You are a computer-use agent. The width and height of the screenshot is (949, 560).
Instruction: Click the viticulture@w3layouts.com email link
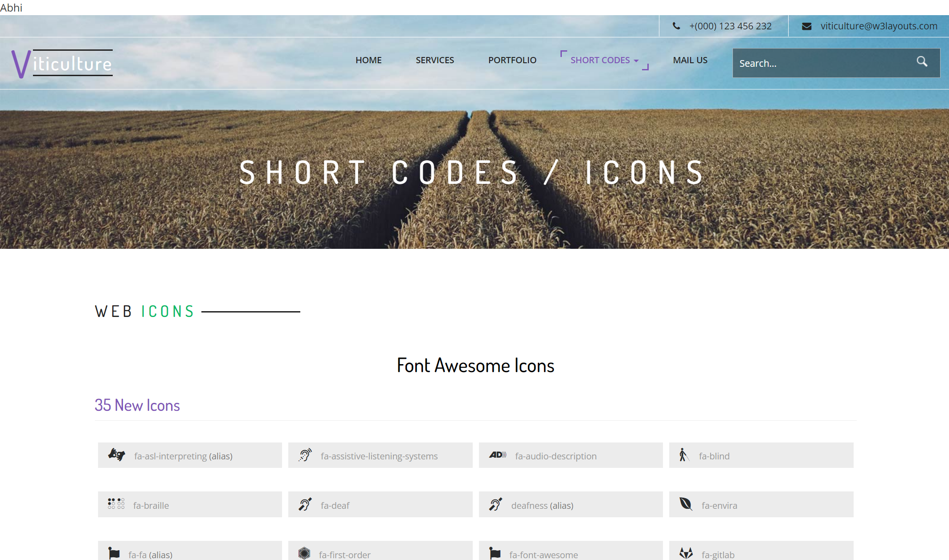(879, 26)
